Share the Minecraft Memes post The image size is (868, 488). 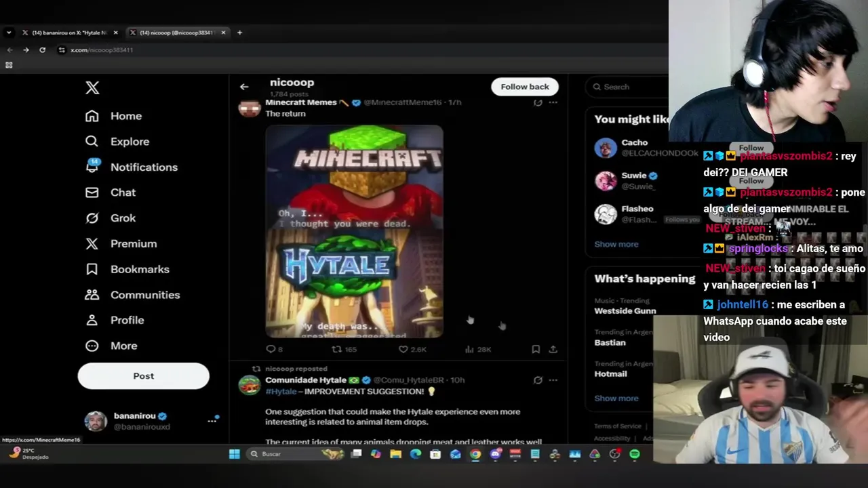pos(553,349)
